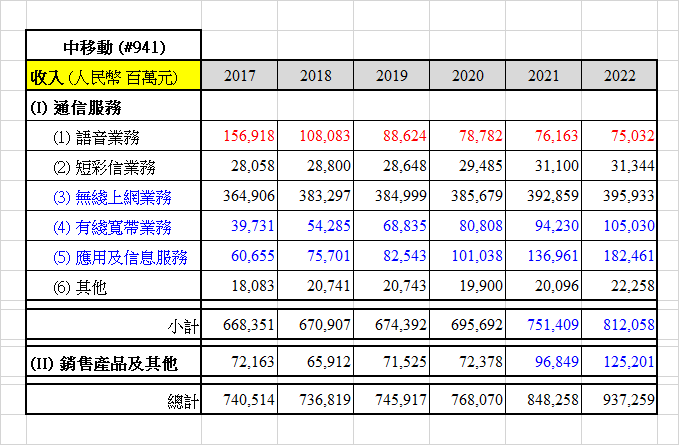Select the 2021 column header
The image size is (679, 445).
coord(543,76)
